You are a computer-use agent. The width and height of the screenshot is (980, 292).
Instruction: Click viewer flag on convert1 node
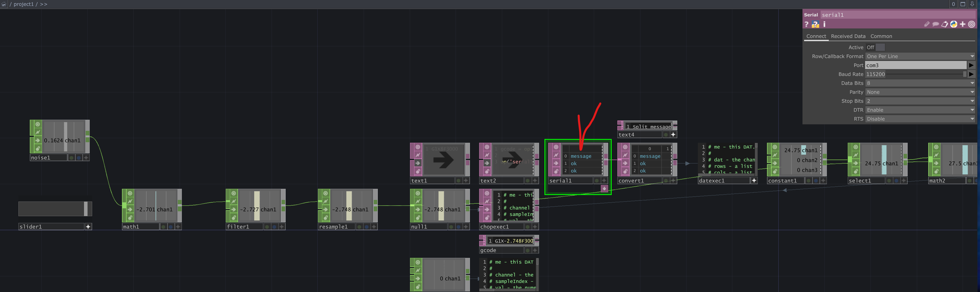click(x=625, y=147)
